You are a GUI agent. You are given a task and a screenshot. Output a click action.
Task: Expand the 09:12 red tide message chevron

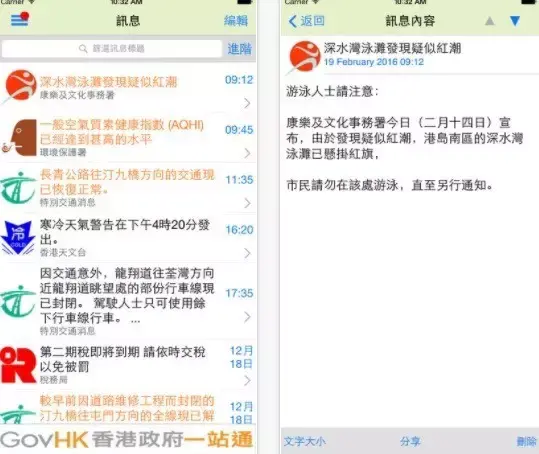click(x=247, y=103)
